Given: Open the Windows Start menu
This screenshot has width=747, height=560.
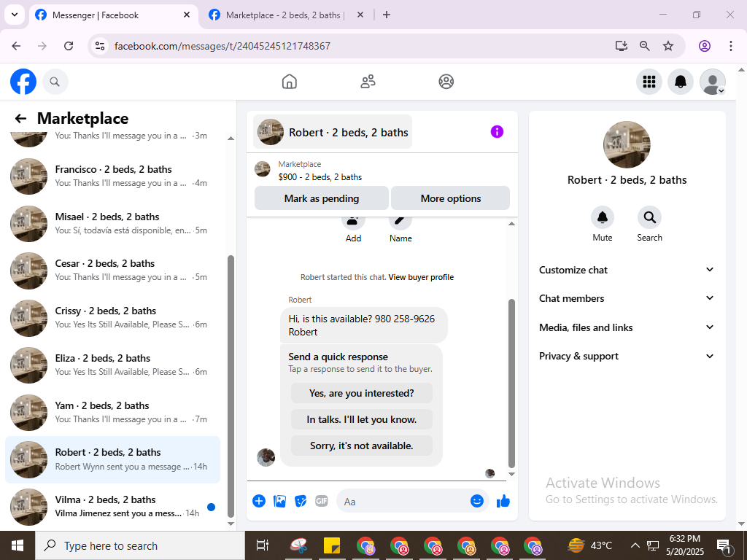Looking at the screenshot, I should 18,545.
